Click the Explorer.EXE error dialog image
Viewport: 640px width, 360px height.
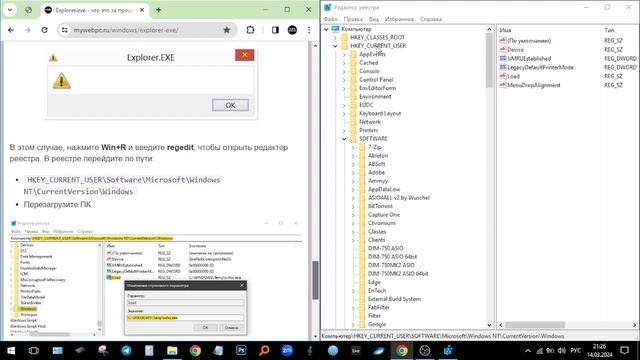151,84
